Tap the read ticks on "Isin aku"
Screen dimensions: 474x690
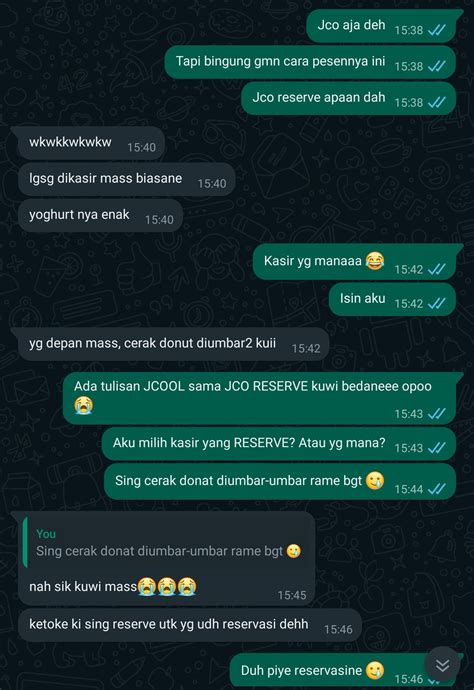[x=437, y=304]
